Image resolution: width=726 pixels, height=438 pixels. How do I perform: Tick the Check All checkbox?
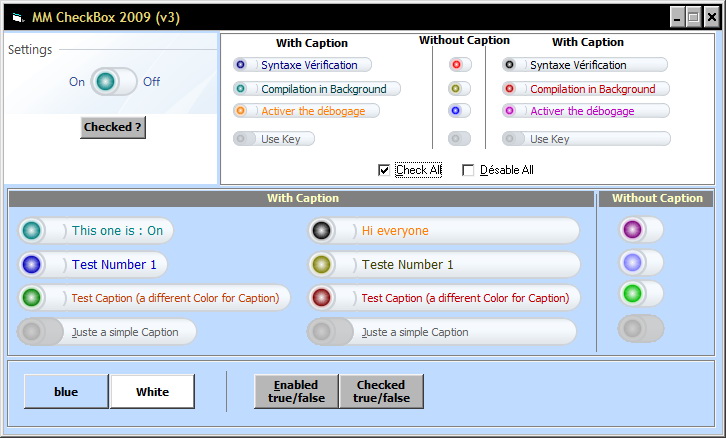point(384,170)
